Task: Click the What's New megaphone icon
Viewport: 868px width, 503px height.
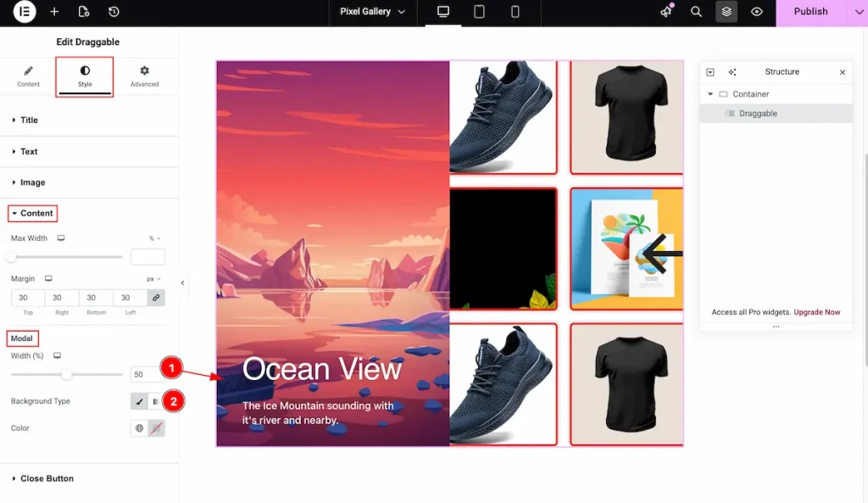Action: click(x=666, y=12)
